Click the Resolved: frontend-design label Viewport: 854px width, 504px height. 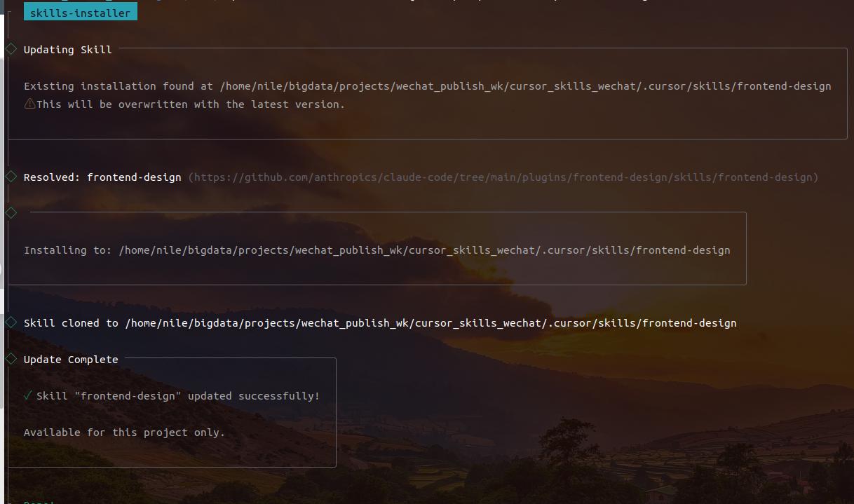[x=102, y=177]
